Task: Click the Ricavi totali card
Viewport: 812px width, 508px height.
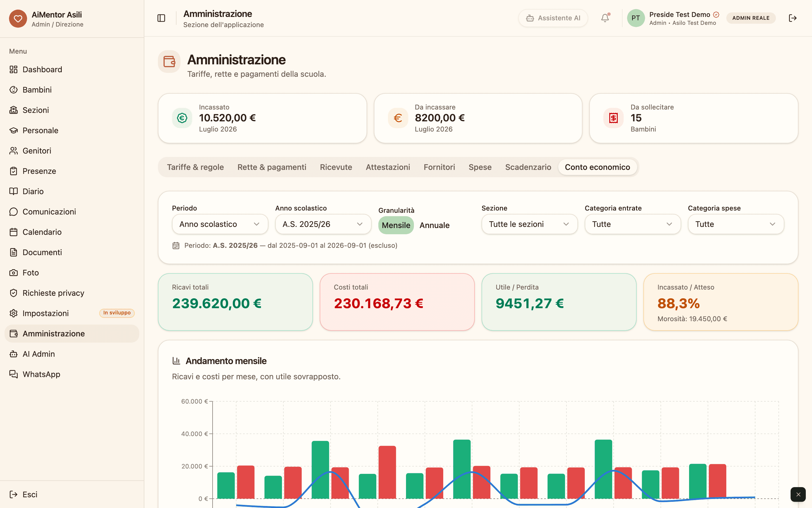Action: click(x=235, y=302)
